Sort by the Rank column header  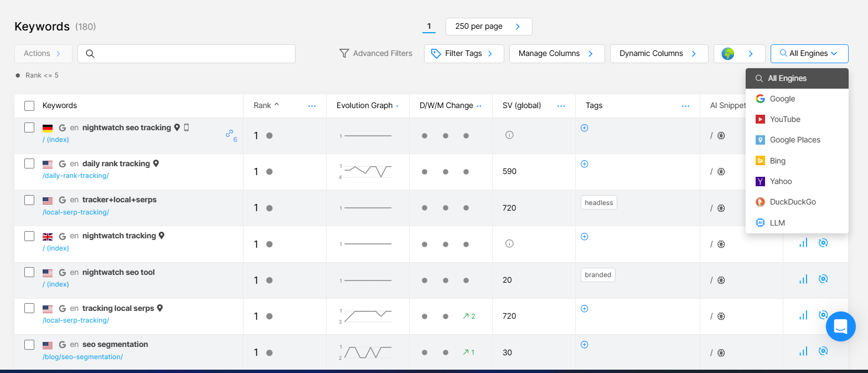pyautogui.click(x=266, y=105)
